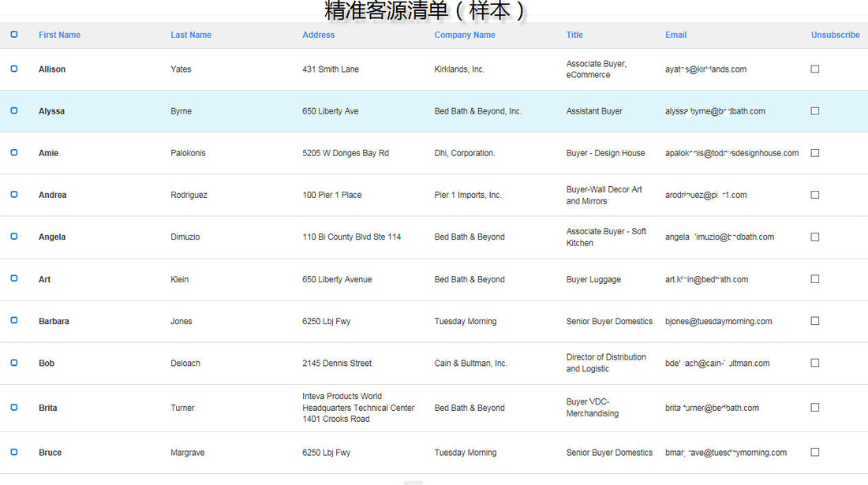868x485 pixels.
Task: Tick the select-all checkbox in header row
Action: click(14, 34)
